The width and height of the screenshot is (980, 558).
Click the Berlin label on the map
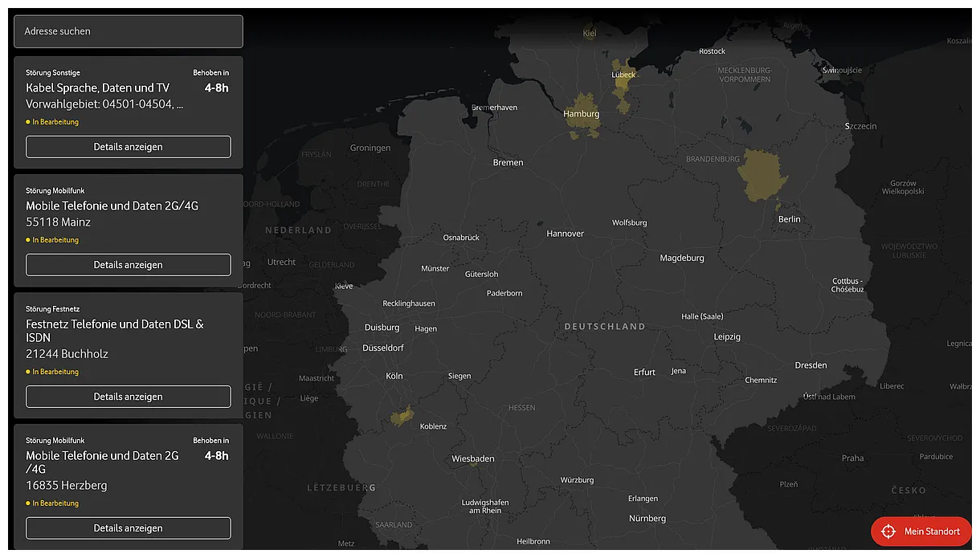tap(789, 218)
